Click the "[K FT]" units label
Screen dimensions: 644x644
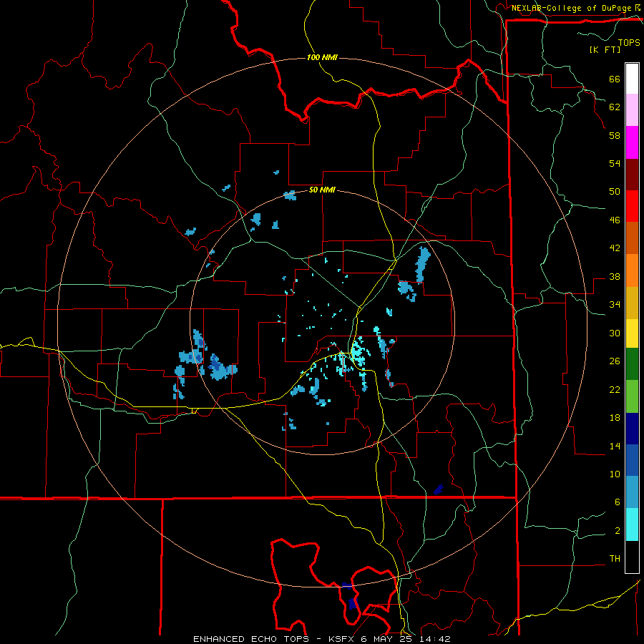click(605, 49)
